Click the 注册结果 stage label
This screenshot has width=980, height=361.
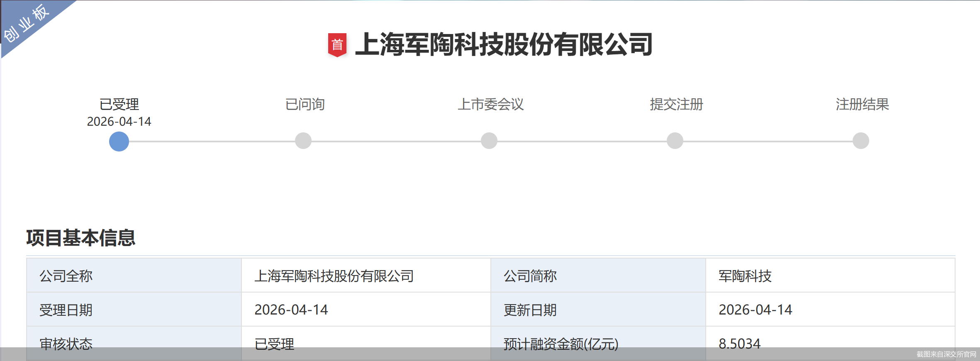coord(862,104)
